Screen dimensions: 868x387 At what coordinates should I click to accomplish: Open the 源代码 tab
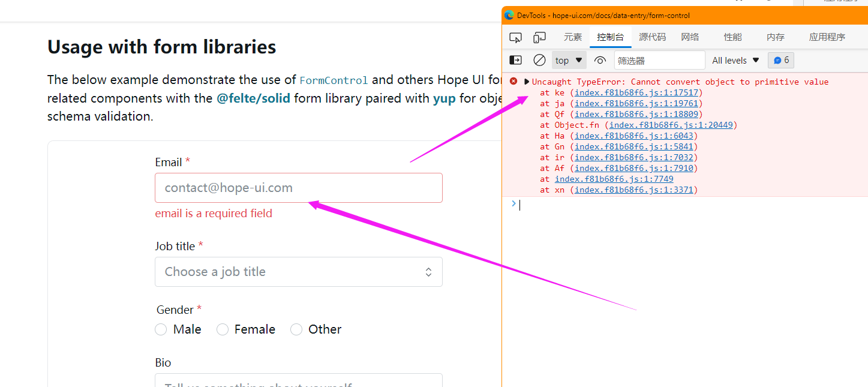pyautogui.click(x=652, y=37)
